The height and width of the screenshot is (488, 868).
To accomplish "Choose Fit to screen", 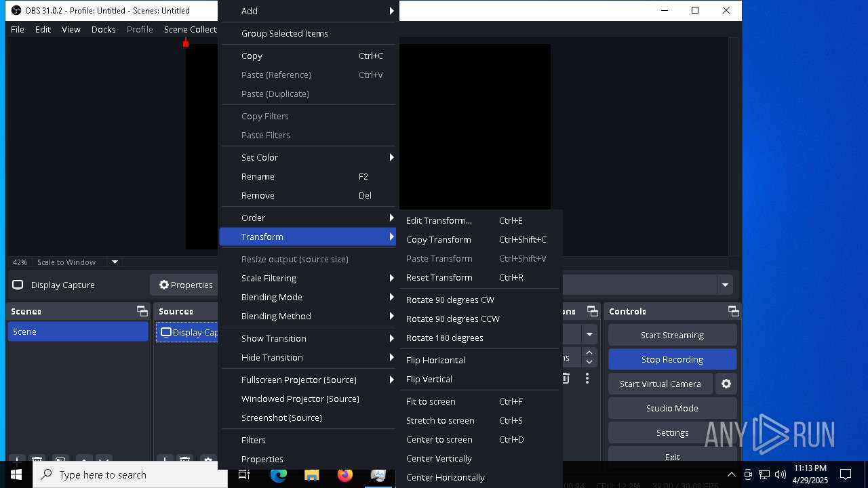I will 481,401.
